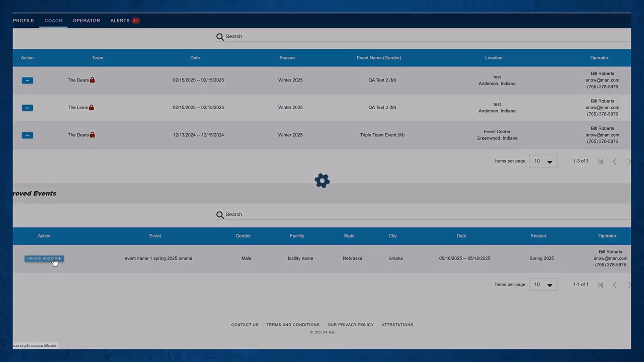644x362 pixels.
Task: Go to first page in Approved Events paginator
Action: click(x=600, y=285)
